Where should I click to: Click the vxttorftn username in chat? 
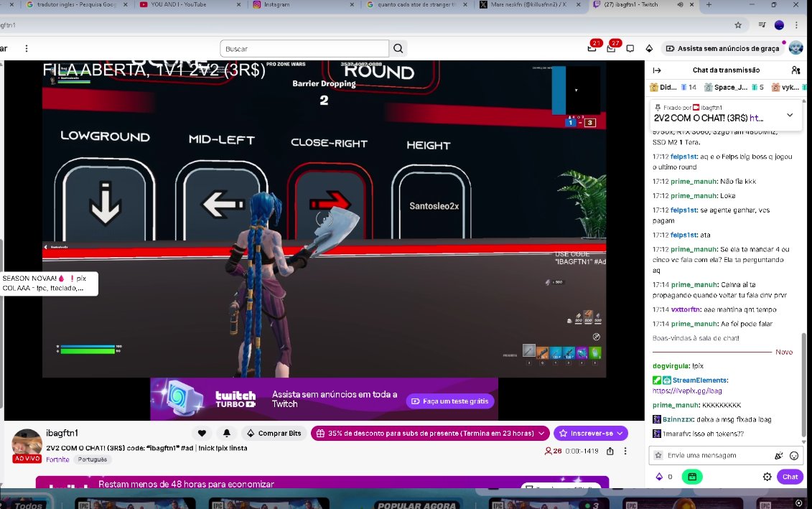point(686,309)
